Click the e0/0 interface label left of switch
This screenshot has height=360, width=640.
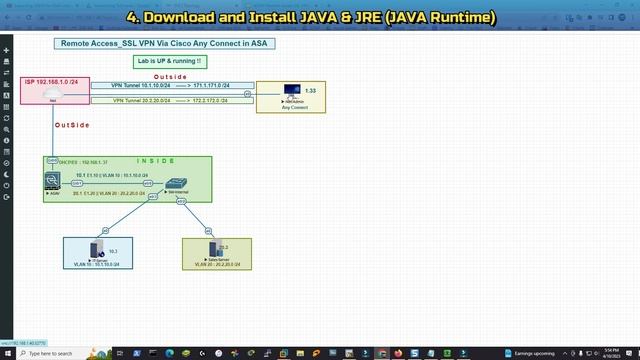coord(148,184)
